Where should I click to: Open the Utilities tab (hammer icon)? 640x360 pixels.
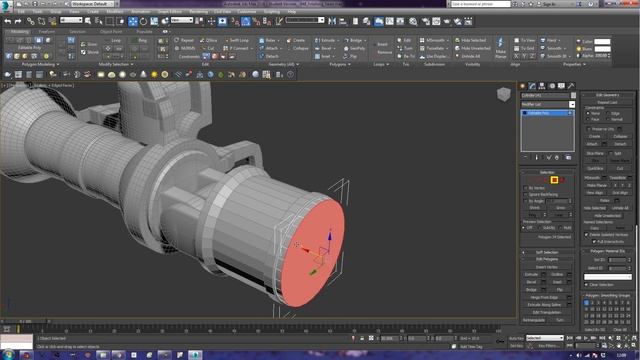click(x=571, y=86)
